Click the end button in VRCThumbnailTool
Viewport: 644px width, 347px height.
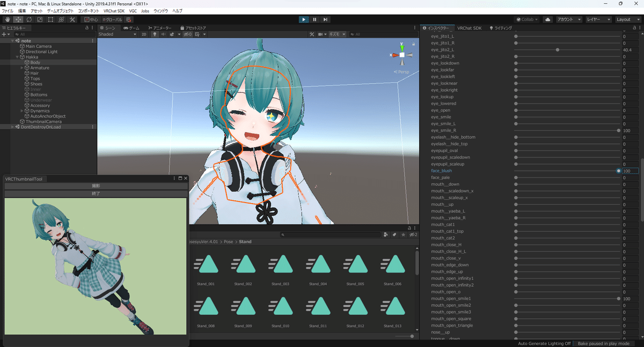click(96, 193)
